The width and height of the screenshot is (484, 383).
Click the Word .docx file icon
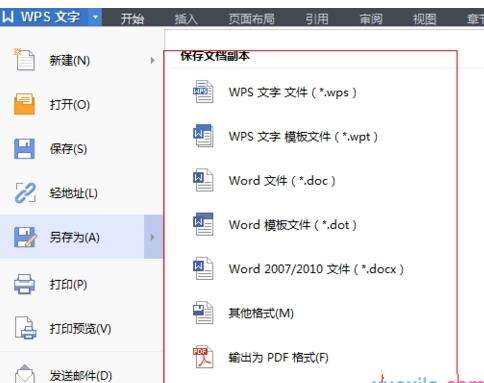[203, 269]
